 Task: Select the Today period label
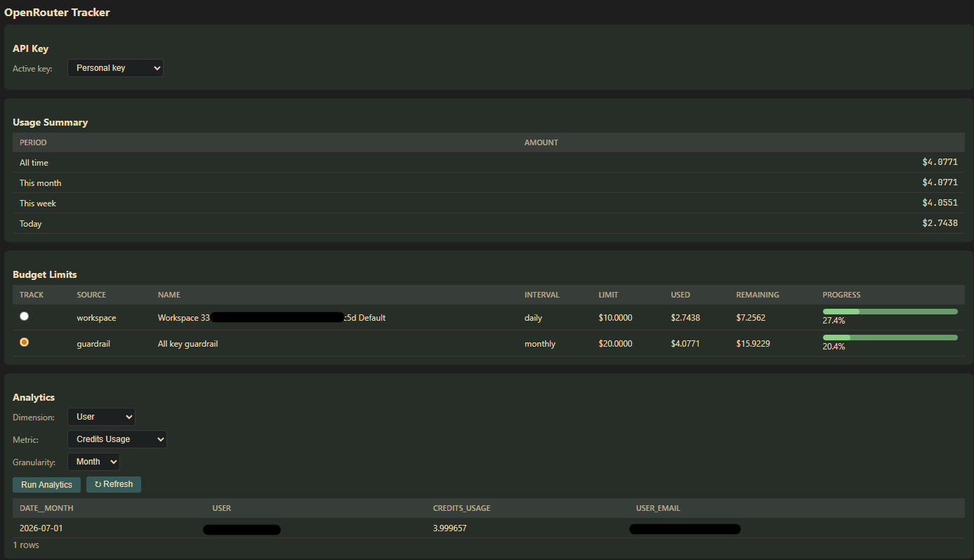click(x=31, y=224)
